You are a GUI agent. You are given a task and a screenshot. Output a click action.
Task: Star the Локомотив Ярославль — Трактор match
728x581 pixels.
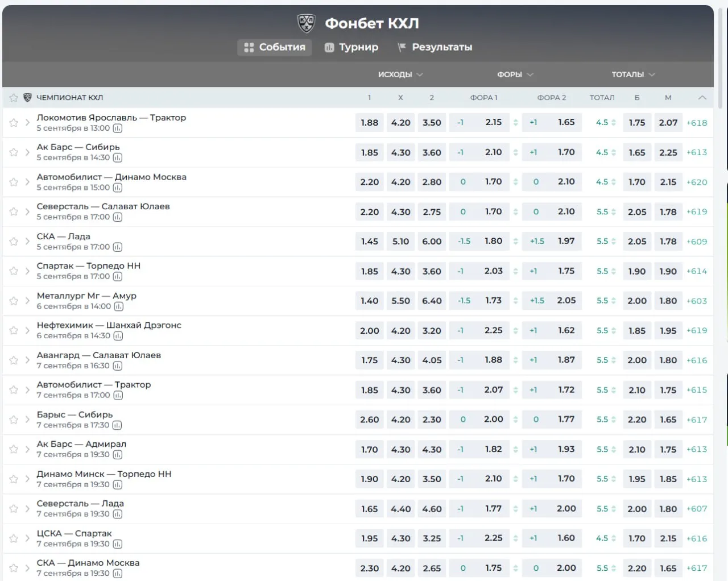[14, 123]
